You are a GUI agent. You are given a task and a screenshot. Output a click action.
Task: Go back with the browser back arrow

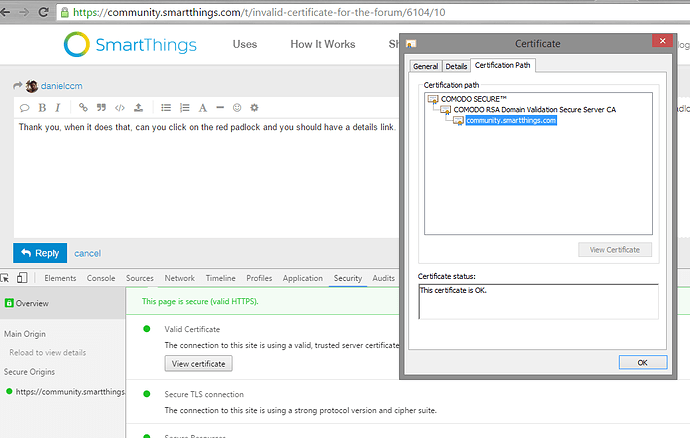click(5, 12)
